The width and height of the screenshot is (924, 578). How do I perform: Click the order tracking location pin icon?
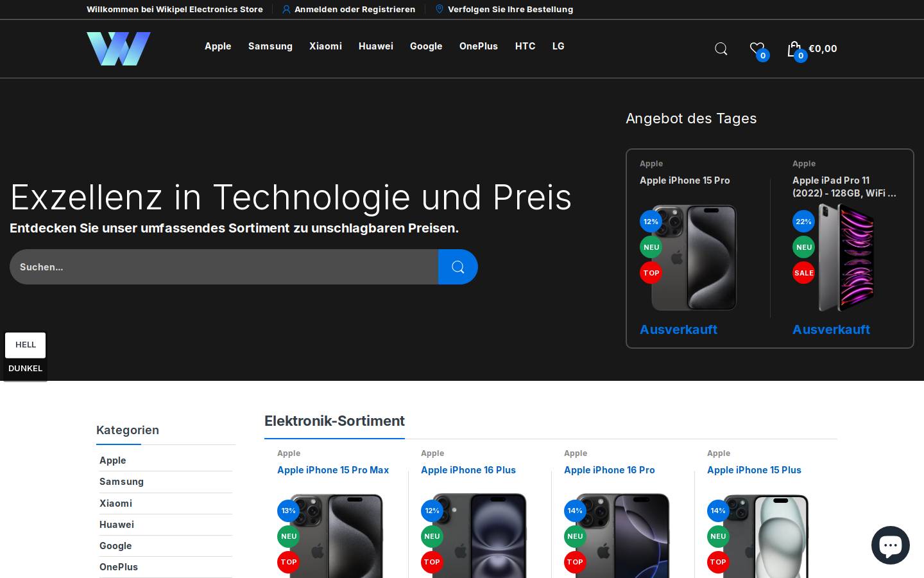(440, 9)
